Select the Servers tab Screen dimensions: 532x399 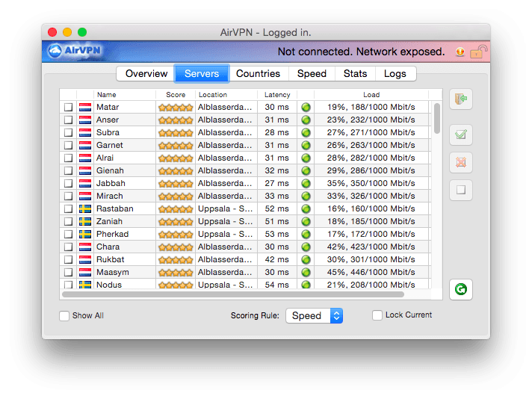[202, 74]
